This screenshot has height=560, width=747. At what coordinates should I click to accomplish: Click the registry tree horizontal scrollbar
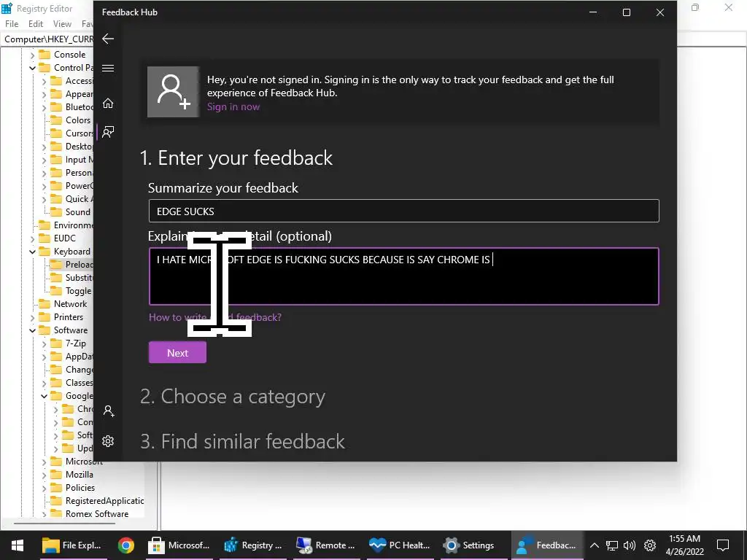click(64, 524)
